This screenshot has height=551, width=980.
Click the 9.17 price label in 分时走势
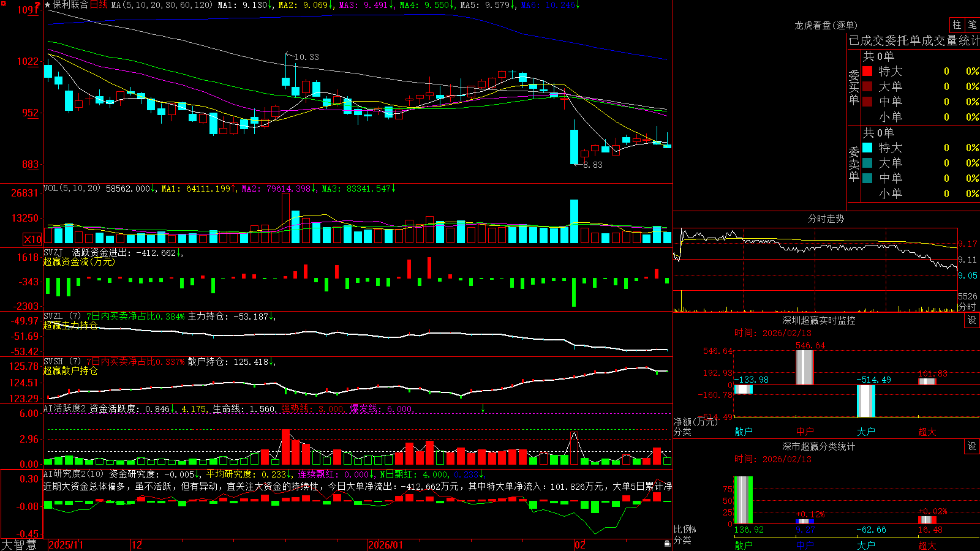[x=968, y=244]
